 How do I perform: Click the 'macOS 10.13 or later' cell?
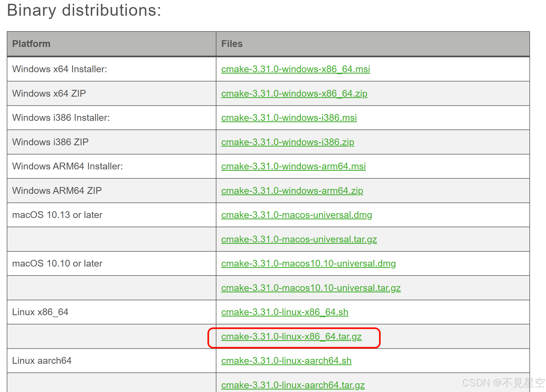[x=112, y=215]
